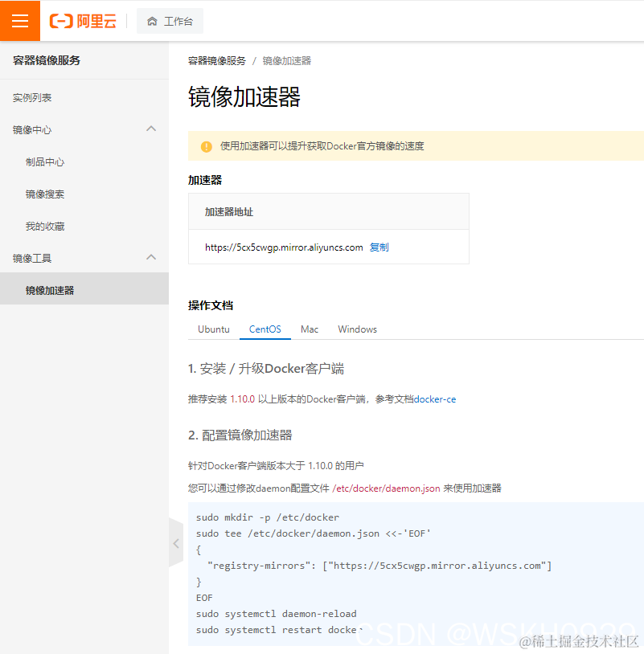Open the orange hamburger menu
Viewport: 644px width, 654px height.
click(20, 20)
